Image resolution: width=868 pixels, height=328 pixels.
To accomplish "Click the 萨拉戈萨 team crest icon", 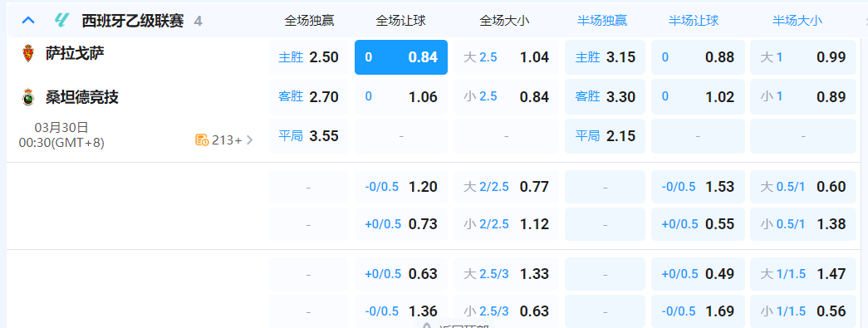I will (27, 54).
